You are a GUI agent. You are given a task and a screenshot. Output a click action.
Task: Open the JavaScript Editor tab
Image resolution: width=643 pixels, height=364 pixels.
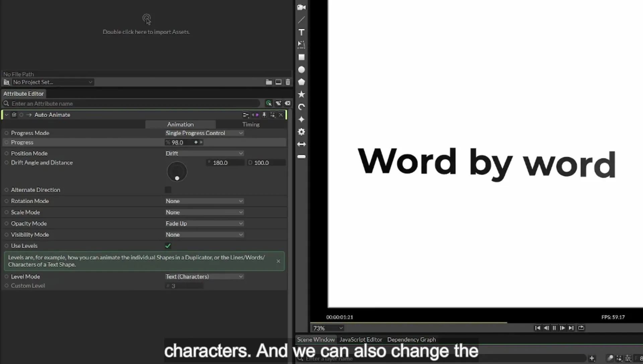[x=361, y=340]
